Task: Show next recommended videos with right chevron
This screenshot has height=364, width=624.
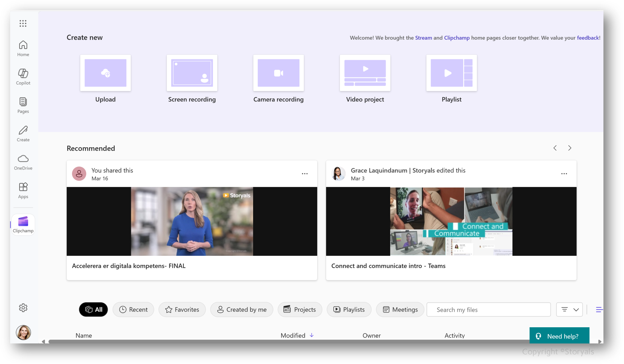Action: tap(569, 148)
